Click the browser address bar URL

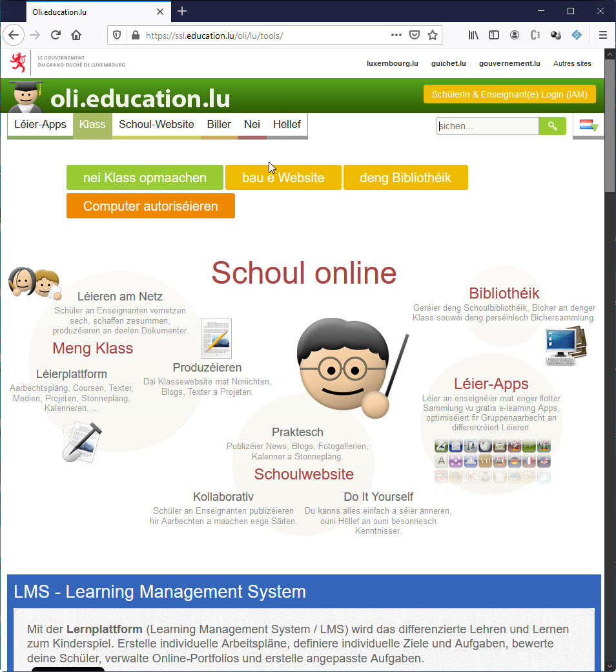(x=214, y=36)
